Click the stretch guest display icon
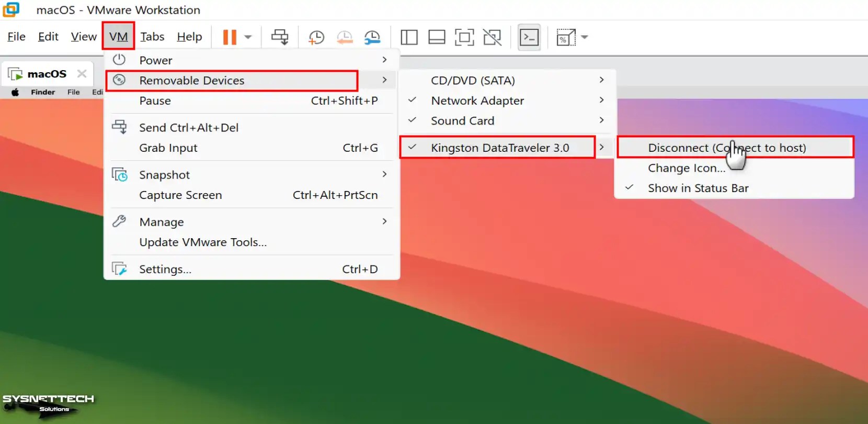Viewport: 868px width, 424px height. (x=566, y=37)
